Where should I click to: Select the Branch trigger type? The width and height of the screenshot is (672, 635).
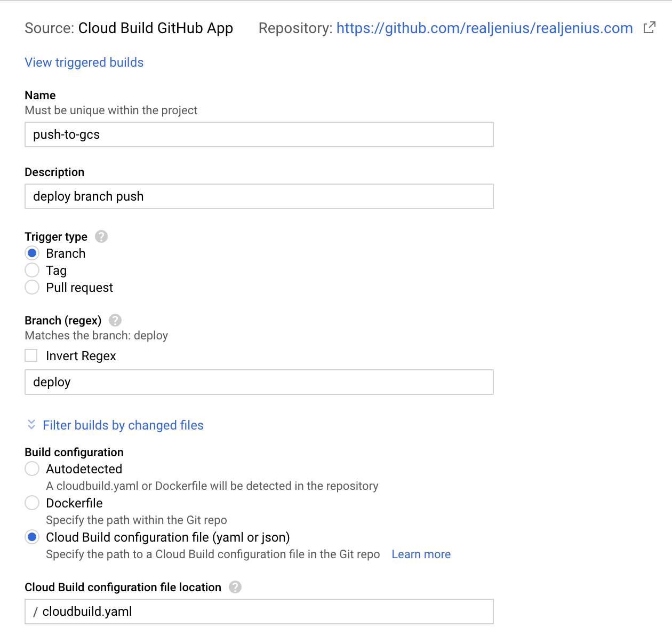(32, 253)
